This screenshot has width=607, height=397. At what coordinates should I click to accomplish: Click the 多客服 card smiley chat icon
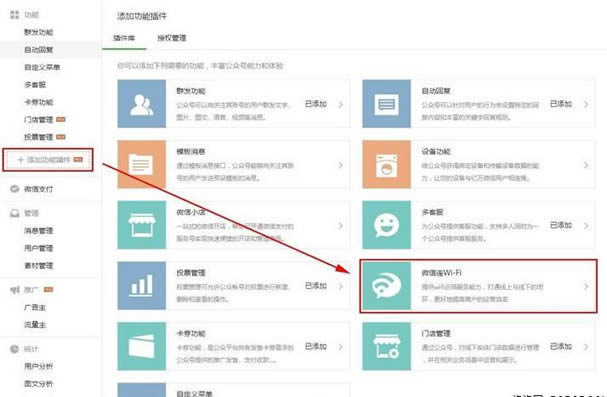(386, 225)
